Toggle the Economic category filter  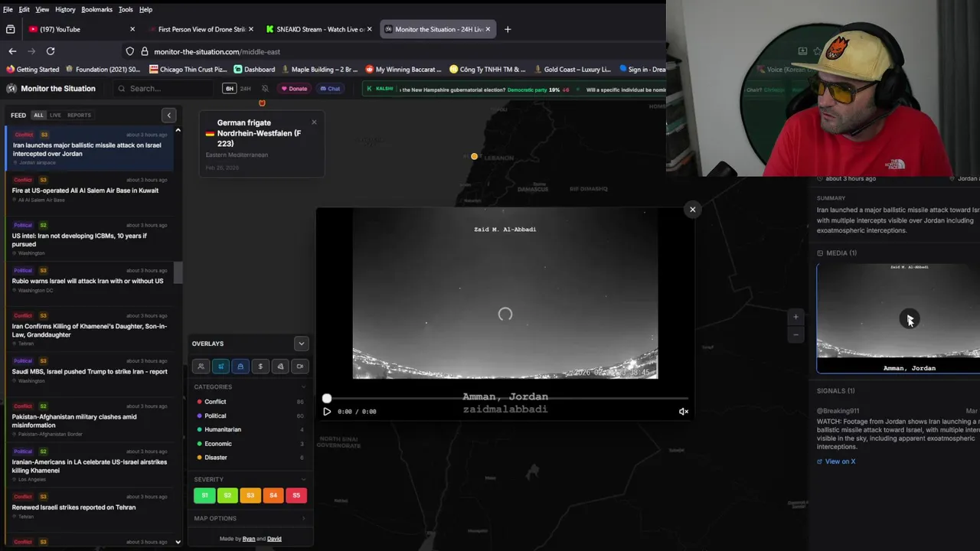(250, 444)
